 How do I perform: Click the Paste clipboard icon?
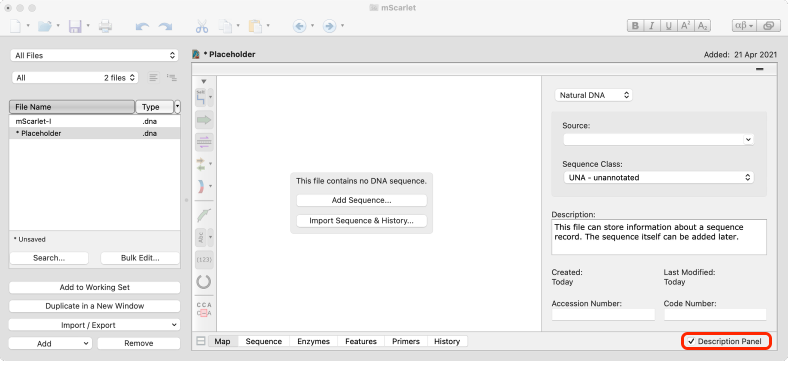coord(256,26)
